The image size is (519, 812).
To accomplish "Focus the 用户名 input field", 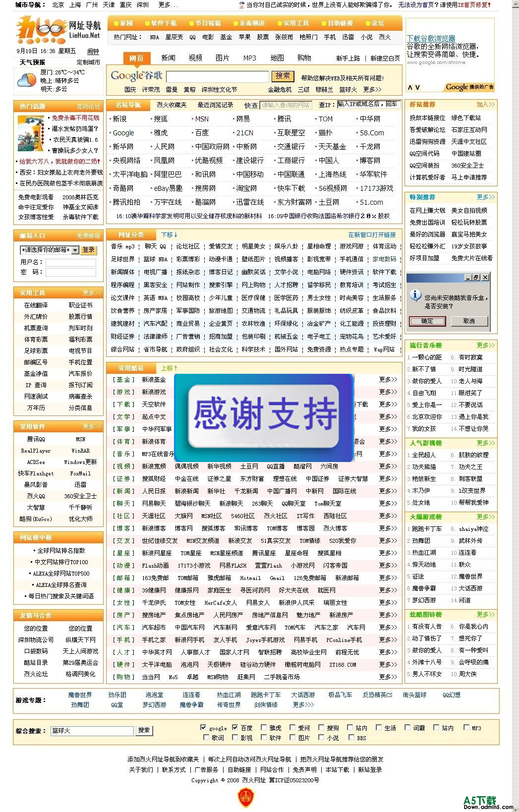I will [x=71, y=262].
